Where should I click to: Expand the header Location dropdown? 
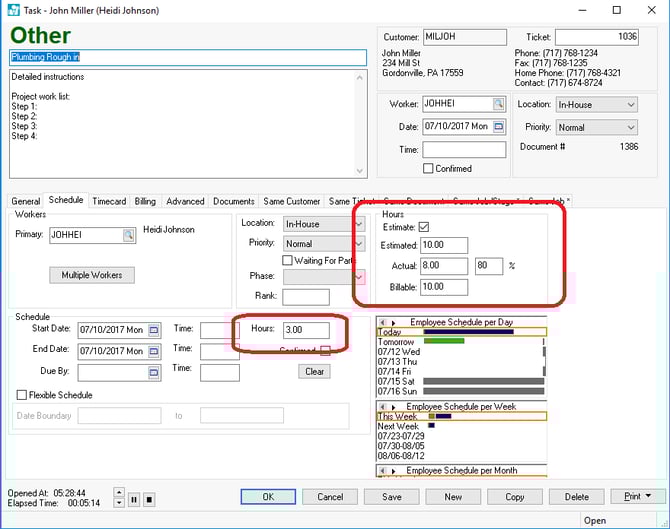pos(630,104)
